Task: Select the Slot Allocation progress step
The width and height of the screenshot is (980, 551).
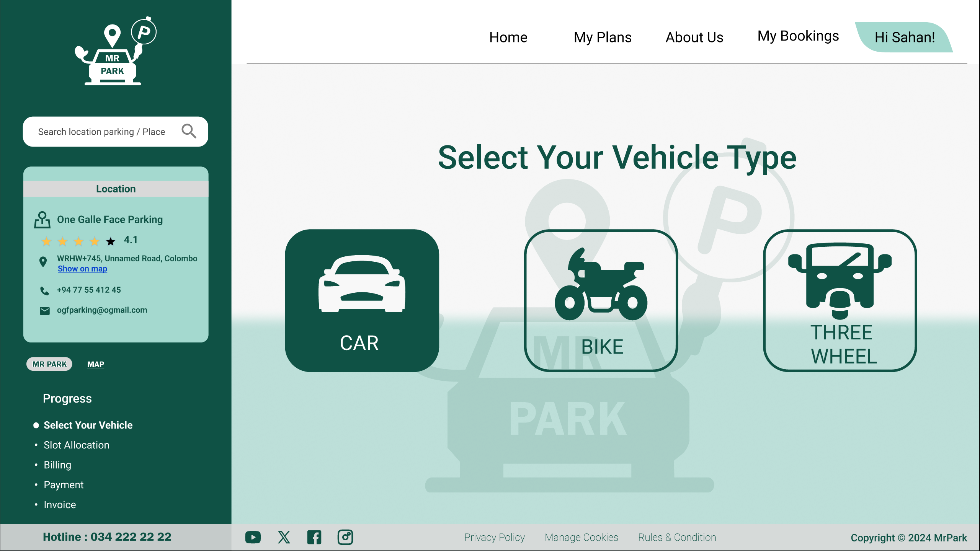Action: click(76, 445)
